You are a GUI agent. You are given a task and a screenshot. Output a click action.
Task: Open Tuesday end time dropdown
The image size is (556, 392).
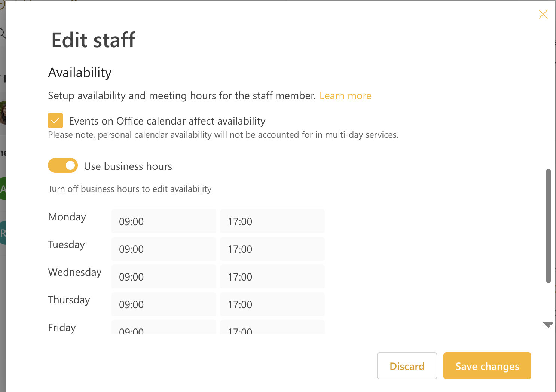coord(272,249)
